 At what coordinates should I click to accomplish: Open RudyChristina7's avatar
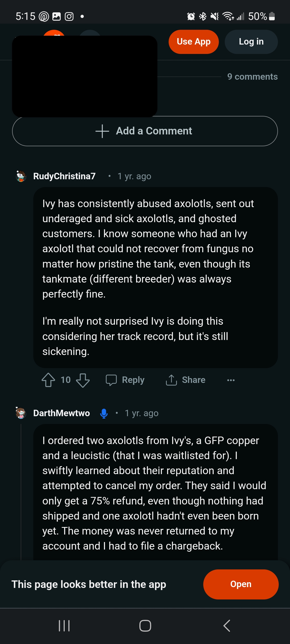[21, 176]
